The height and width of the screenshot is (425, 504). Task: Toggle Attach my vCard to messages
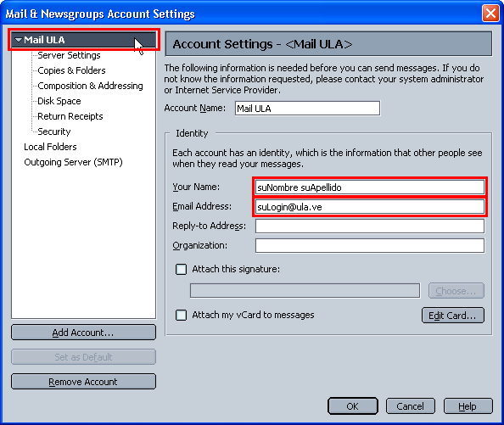[181, 315]
